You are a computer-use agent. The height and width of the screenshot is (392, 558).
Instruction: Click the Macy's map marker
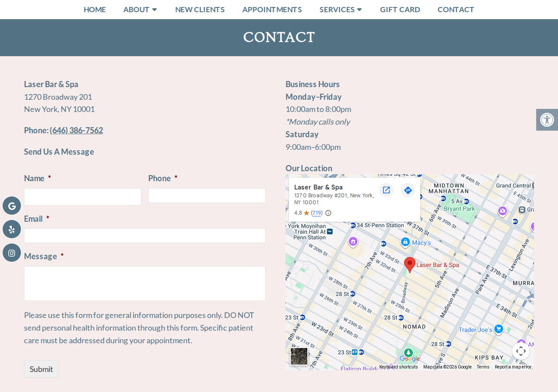[x=405, y=242]
